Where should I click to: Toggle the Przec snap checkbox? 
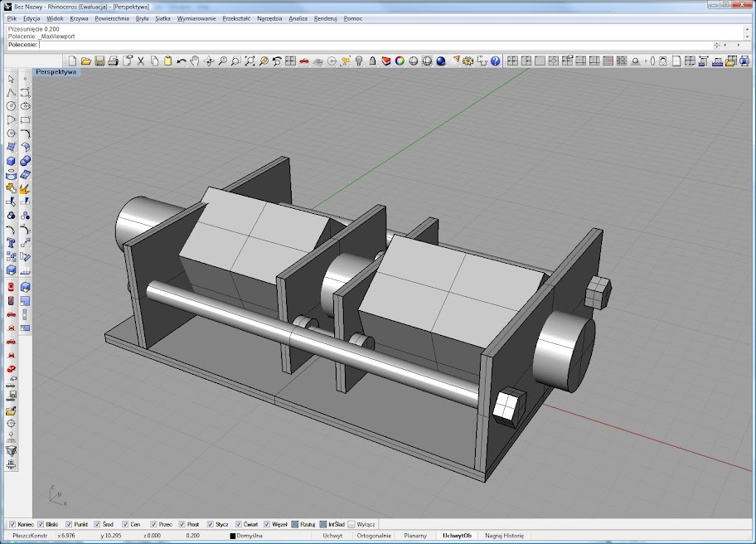[x=154, y=524]
